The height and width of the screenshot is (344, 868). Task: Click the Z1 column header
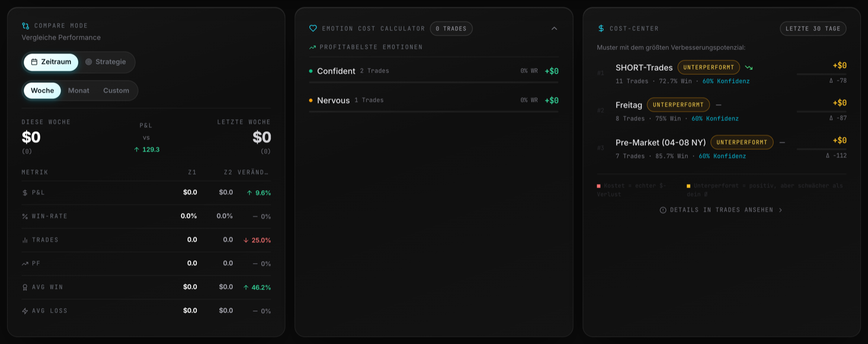[192, 172]
